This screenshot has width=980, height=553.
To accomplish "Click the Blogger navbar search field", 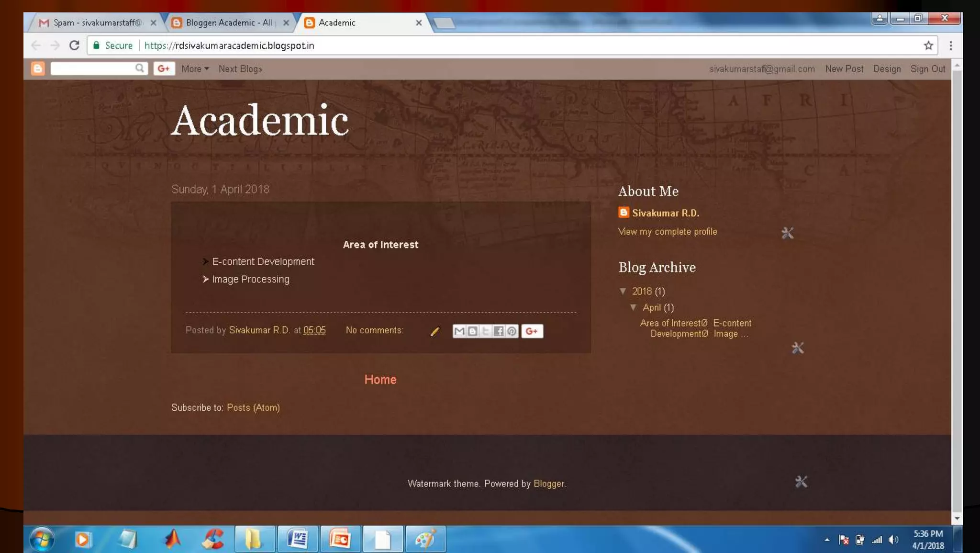I will click(93, 69).
